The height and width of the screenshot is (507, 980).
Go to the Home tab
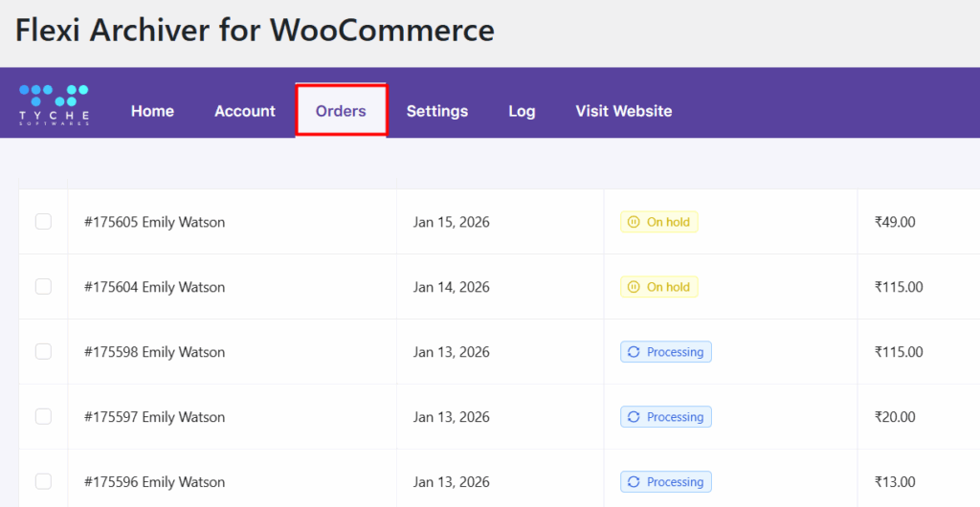pyautogui.click(x=152, y=111)
